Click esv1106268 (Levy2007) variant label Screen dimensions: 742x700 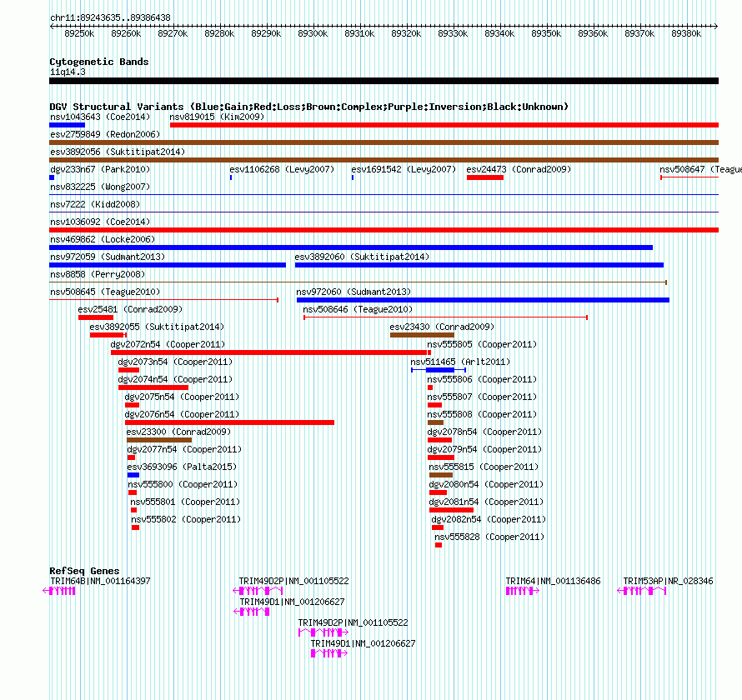(x=282, y=169)
